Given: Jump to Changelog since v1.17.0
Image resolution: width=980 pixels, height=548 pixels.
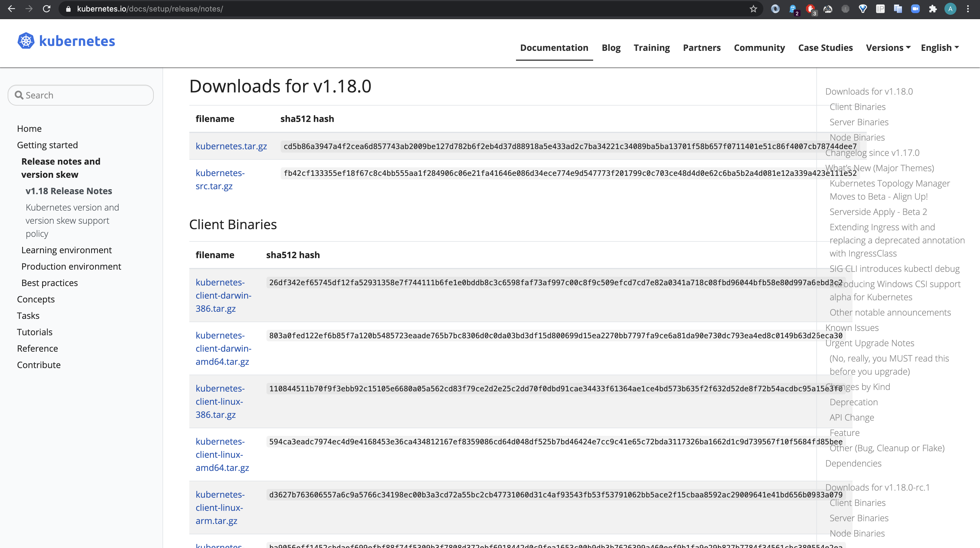Looking at the screenshot, I should (872, 153).
